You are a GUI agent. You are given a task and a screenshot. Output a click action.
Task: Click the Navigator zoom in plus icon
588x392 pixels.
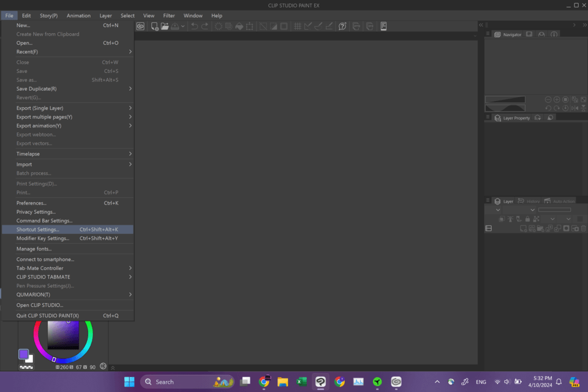[557, 99]
